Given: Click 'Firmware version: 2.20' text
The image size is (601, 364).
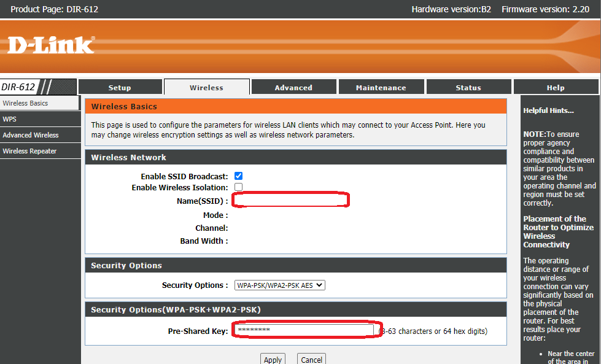Looking at the screenshot, I should pyautogui.click(x=545, y=9).
